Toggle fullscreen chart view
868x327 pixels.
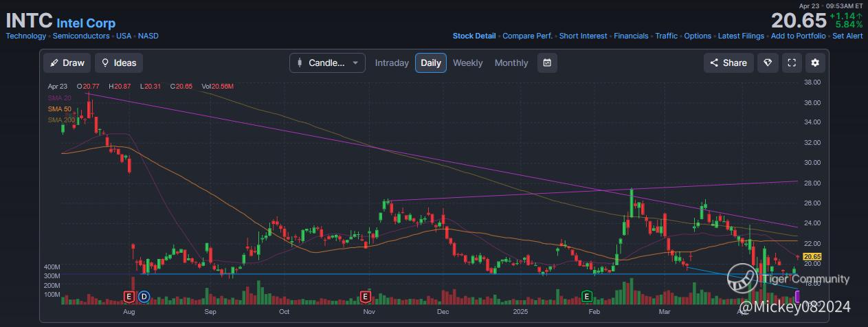(792, 63)
